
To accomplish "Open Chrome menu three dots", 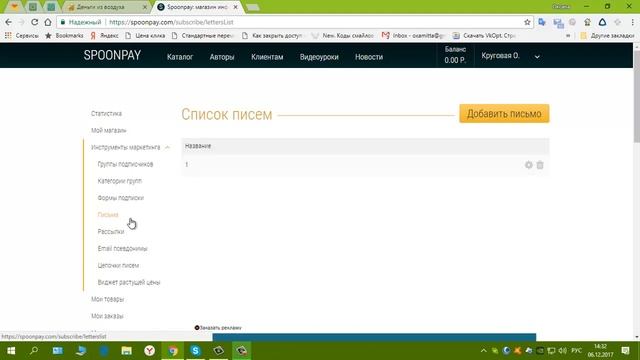I will pos(633,22).
